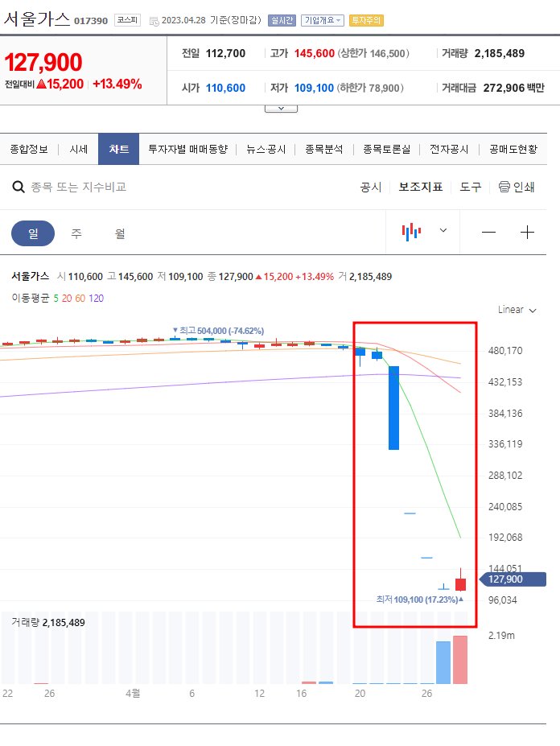The width and height of the screenshot is (560, 746).
Task: Click the 고가 145,600 value
Action: click(x=315, y=53)
